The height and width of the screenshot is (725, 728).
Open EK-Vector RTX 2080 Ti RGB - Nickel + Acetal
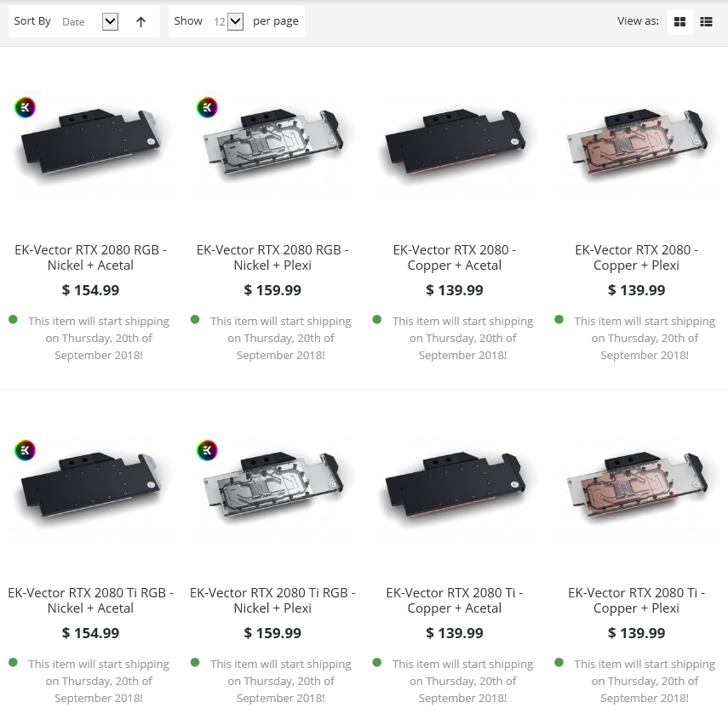click(x=91, y=601)
